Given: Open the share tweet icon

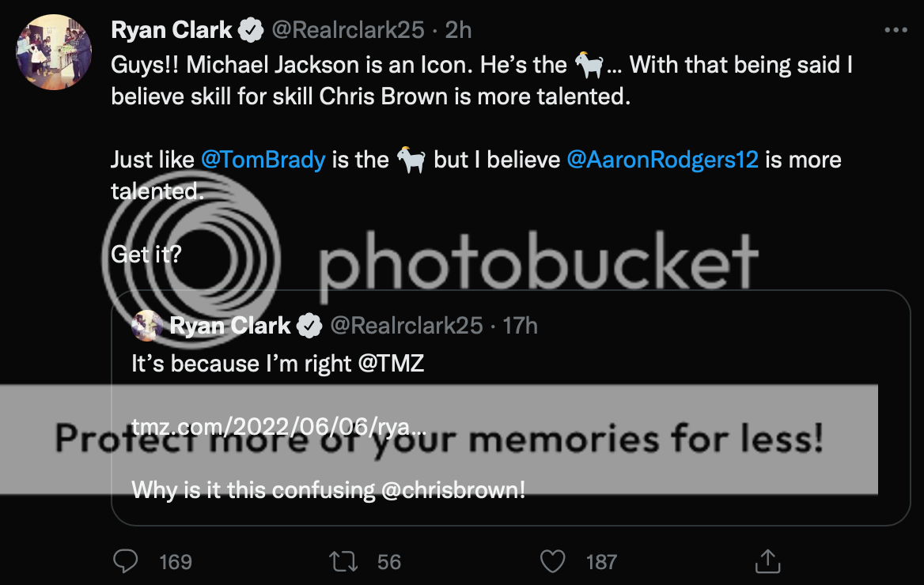Looking at the screenshot, I should click(x=766, y=561).
